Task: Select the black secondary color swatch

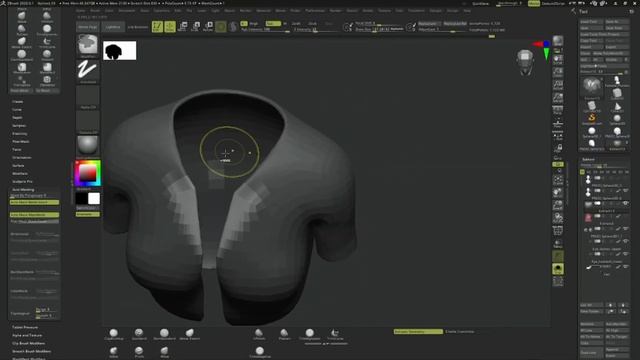Action: click(x=82, y=199)
